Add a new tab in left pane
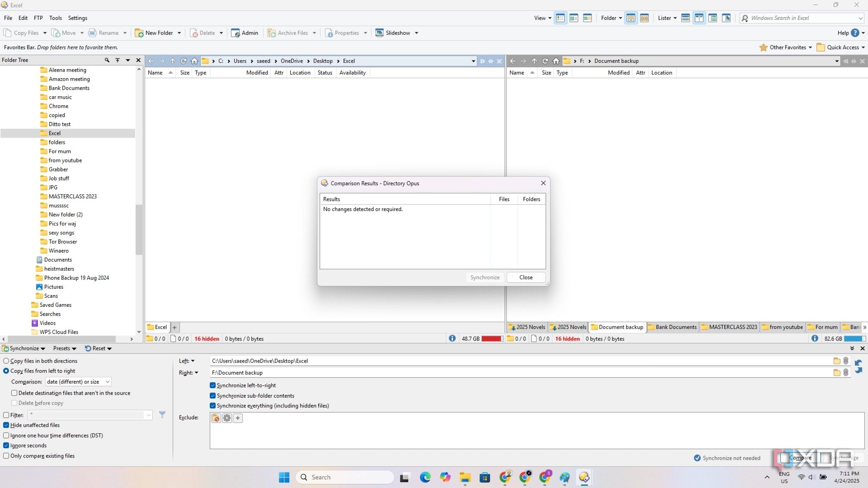Screen dimensions: 868x488 pos(174,327)
